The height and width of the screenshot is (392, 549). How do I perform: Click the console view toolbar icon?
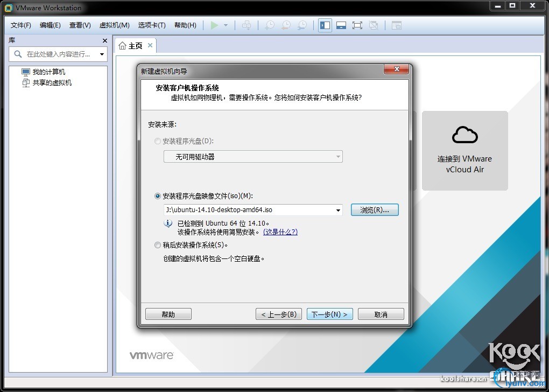396,25
